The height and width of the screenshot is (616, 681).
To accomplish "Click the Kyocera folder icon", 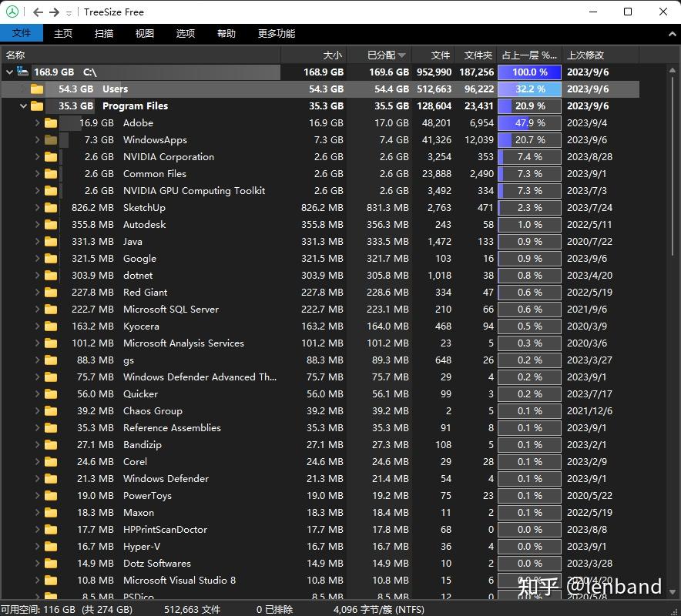I will 51,326.
